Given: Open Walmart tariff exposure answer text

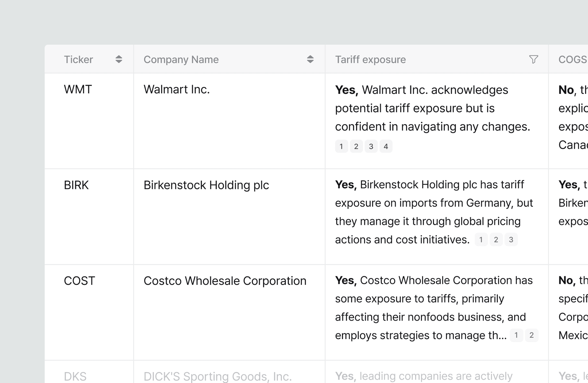Looking at the screenshot, I should click(433, 108).
